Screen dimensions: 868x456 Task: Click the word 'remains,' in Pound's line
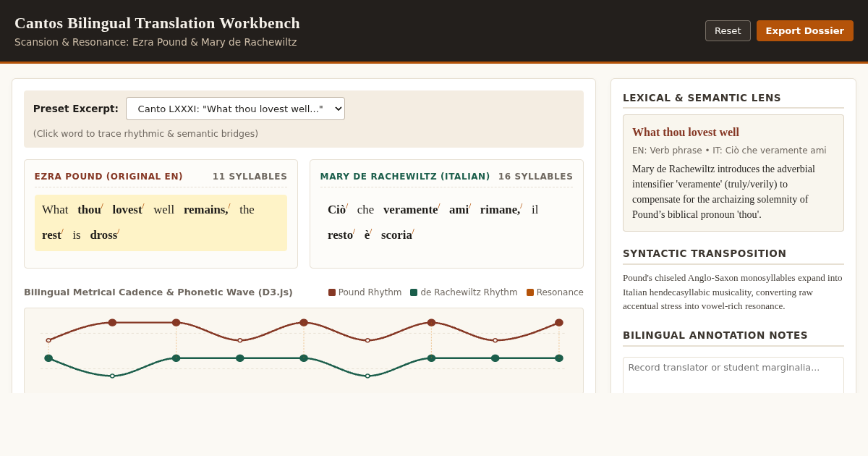[x=207, y=210]
